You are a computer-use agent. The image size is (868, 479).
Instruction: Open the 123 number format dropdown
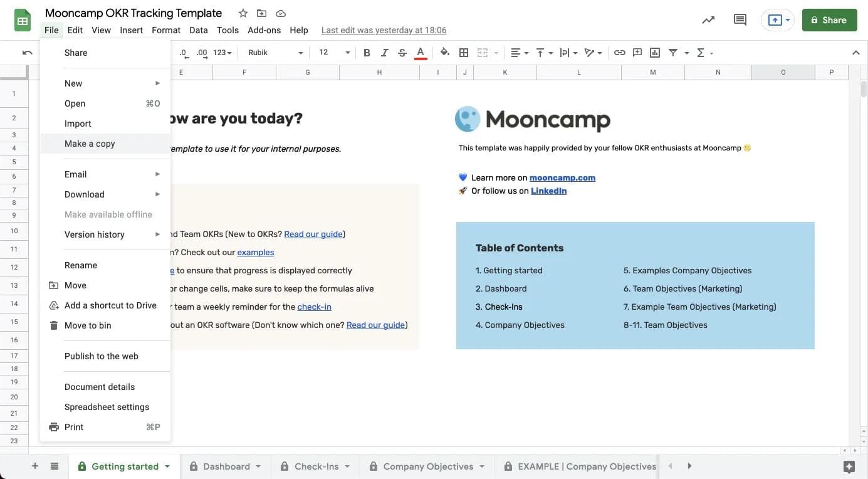click(222, 53)
